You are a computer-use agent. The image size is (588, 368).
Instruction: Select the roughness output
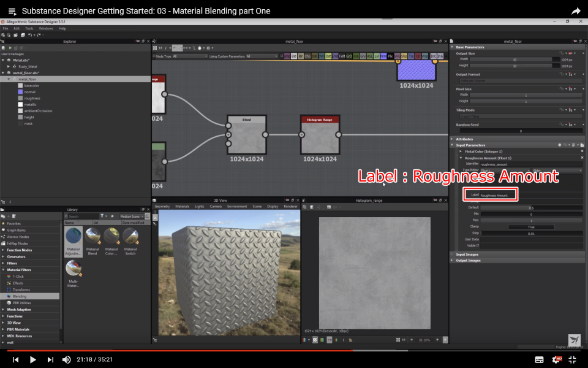pyautogui.click(x=32, y=98)
